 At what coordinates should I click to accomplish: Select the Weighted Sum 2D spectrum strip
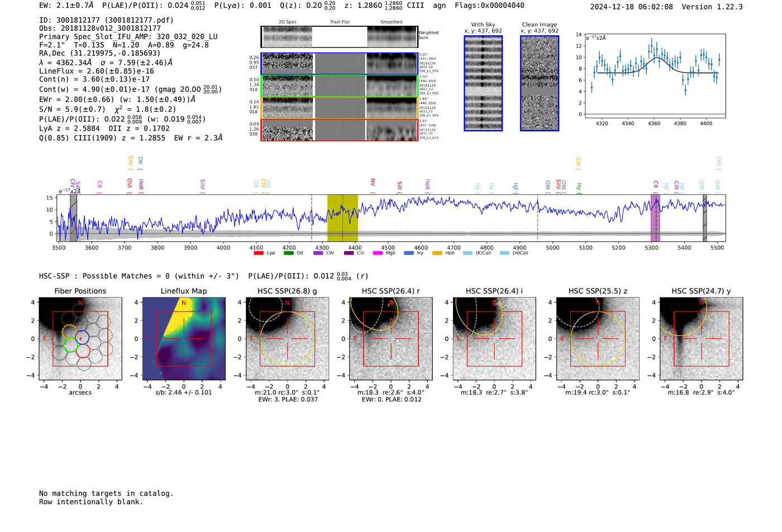[339, 37]
